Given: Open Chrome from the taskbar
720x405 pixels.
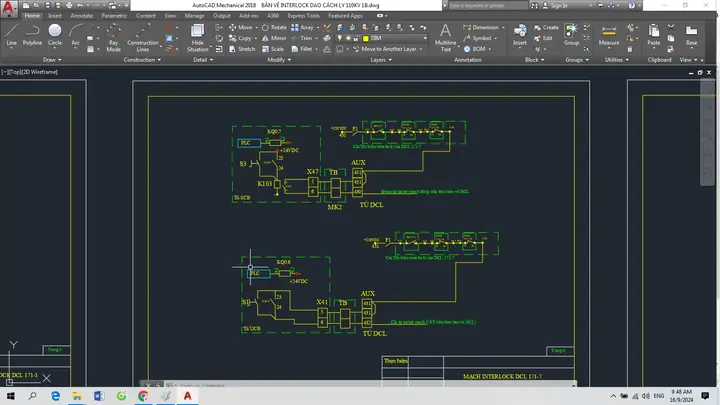Looking at the screenshot, I should 143,396.
